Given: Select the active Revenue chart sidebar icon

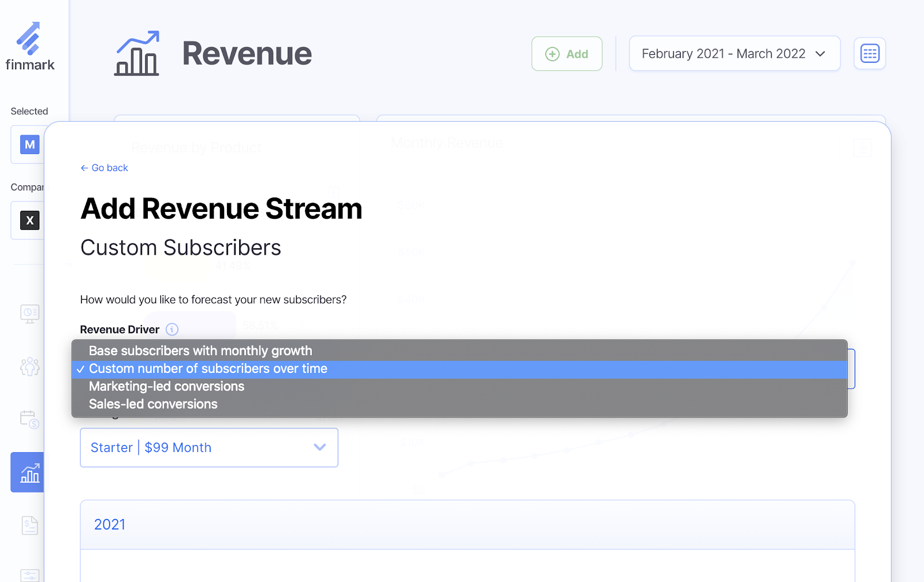Looking at the screenshot, I should [29, 472].
